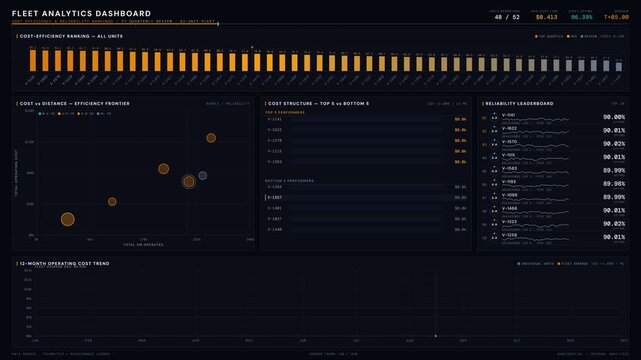
Task: Select the first orange bar in the cost-efficiency ranking
Action: point(33,60)
